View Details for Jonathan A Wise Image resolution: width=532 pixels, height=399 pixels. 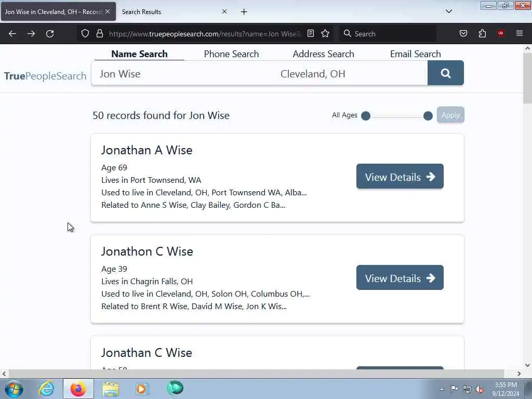400,177
